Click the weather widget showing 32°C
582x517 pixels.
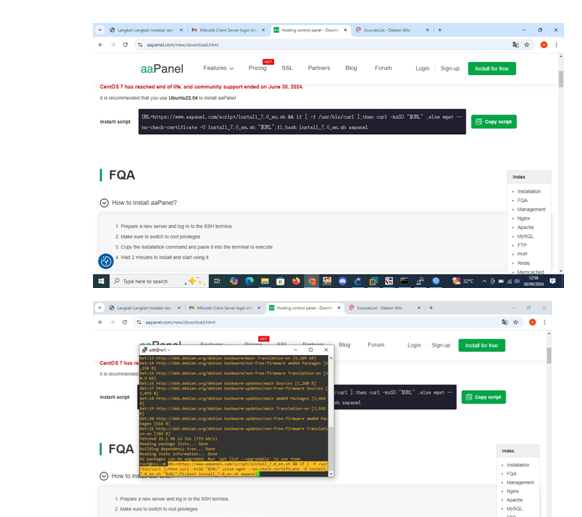tap(462, 281)
